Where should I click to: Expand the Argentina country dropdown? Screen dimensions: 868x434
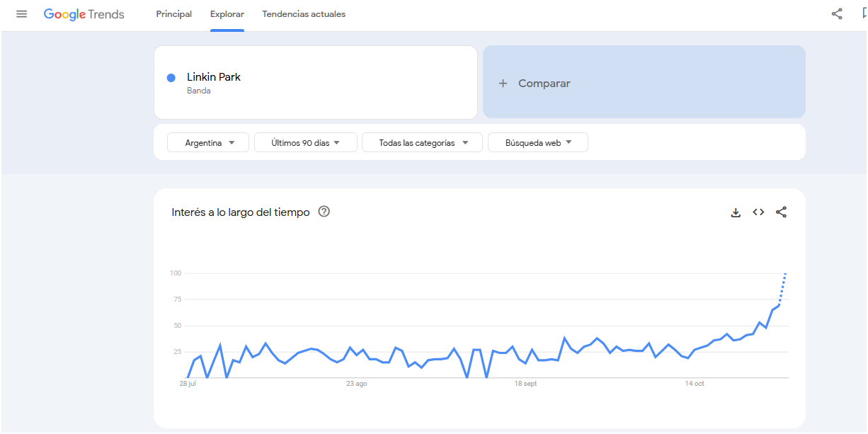coord(208,142)
